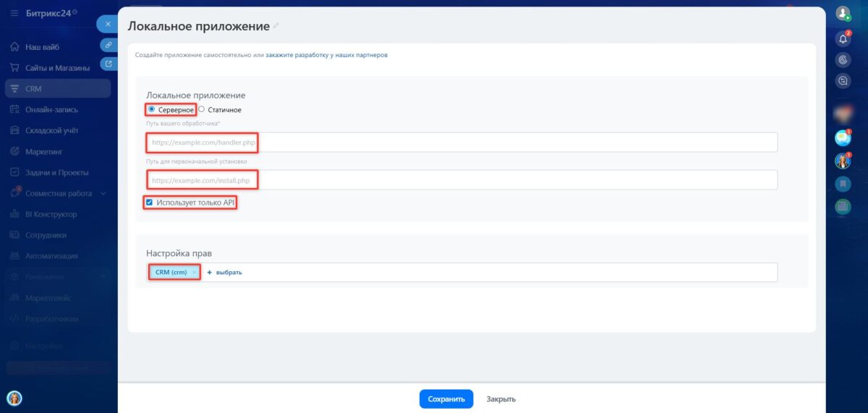Screen dimensions: 868x413
Task: Click the target icon for Маркетинг
Action: tap(14, 151)
